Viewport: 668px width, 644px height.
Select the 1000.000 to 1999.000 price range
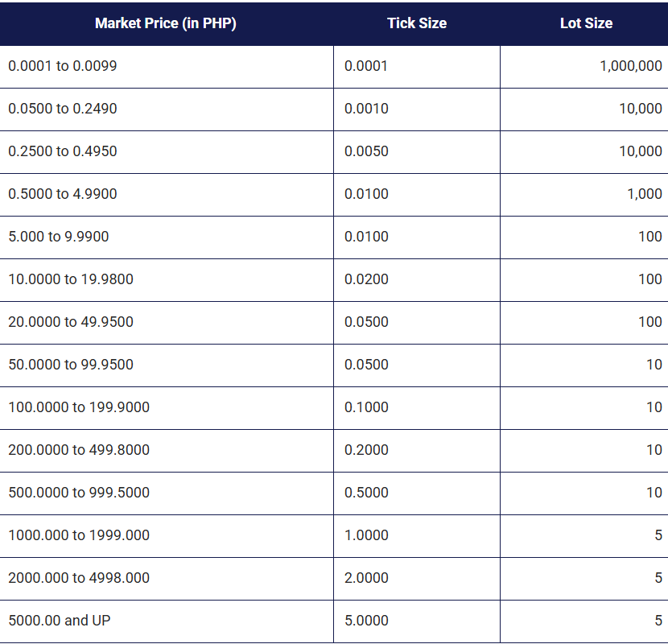(x=79, y=535)
